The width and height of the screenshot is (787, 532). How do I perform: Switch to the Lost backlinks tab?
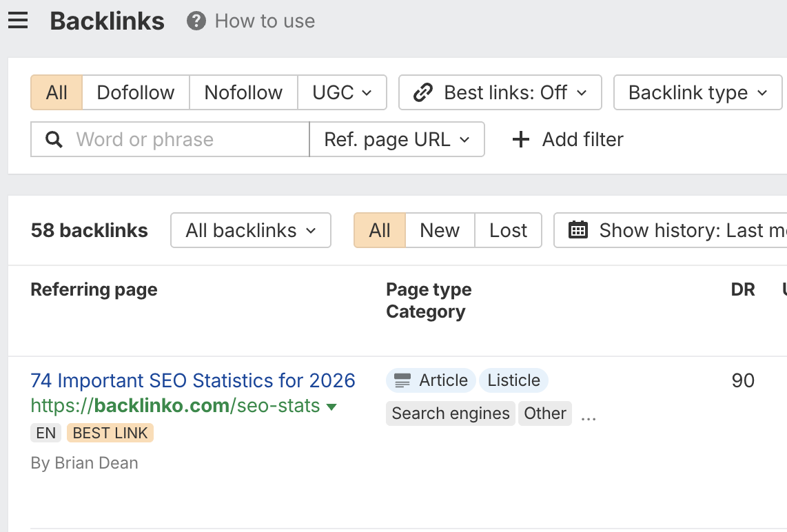point(508,230)
